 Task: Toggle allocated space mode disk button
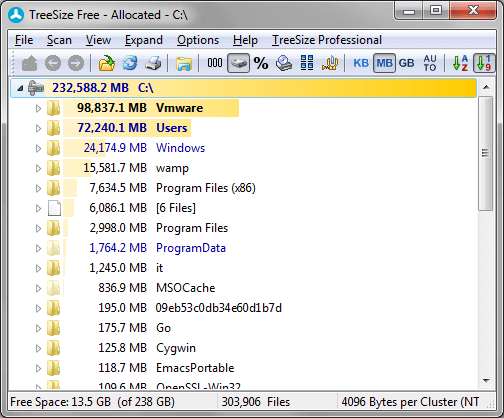[x=238, y=63]
